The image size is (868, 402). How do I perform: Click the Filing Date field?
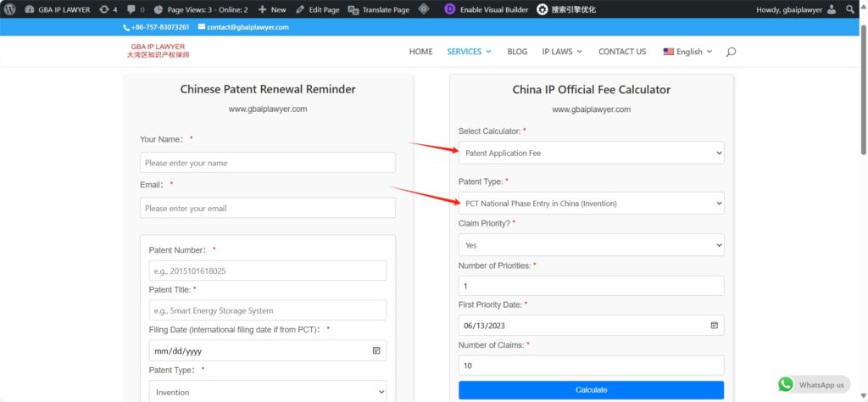pos(267,350)
